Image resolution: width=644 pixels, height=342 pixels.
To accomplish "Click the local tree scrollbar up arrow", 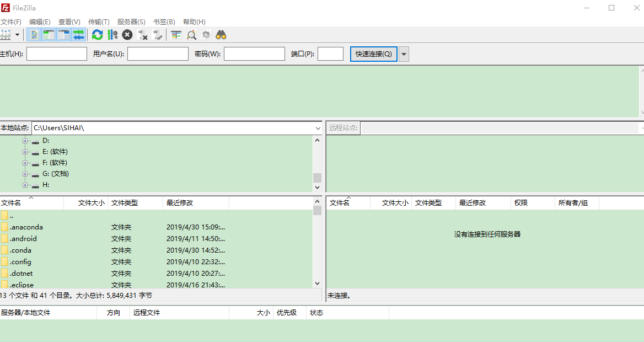I will pos(317,140).
